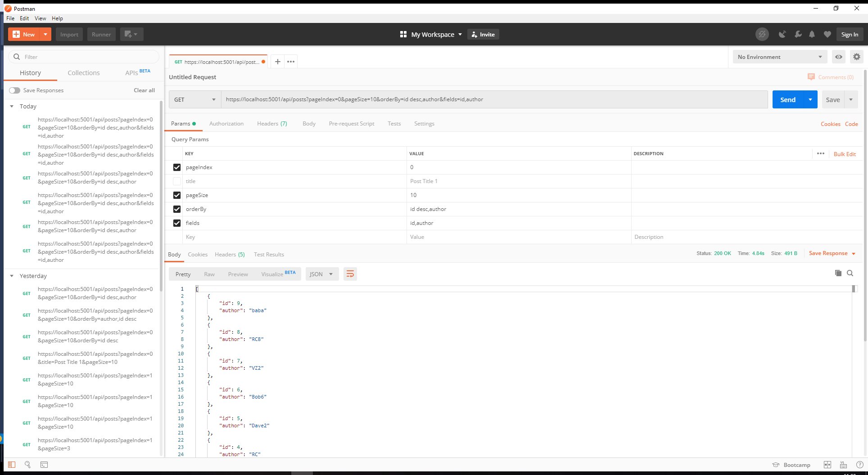
Task: Click Clear all history link
Action: 144,90
